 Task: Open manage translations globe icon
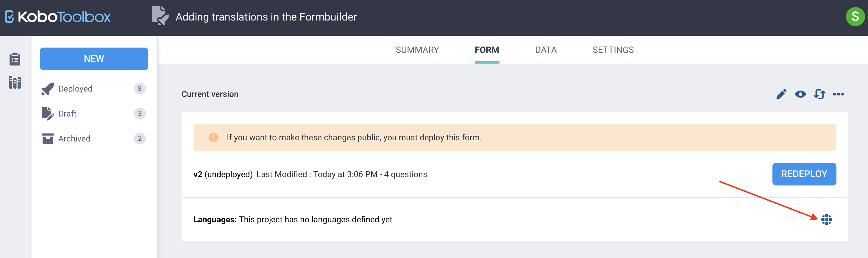click(826, 219)
